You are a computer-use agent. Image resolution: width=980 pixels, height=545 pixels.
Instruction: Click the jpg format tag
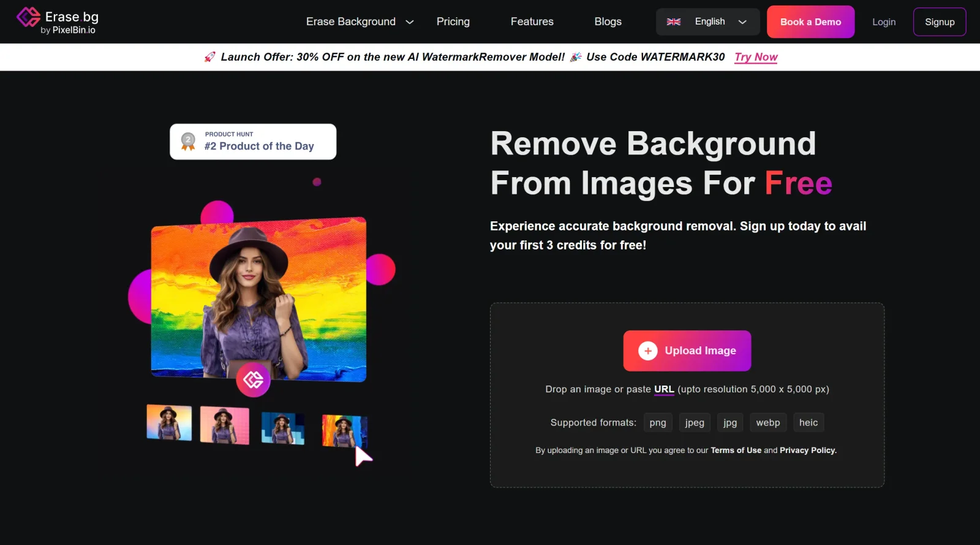[x=730, y=422]
